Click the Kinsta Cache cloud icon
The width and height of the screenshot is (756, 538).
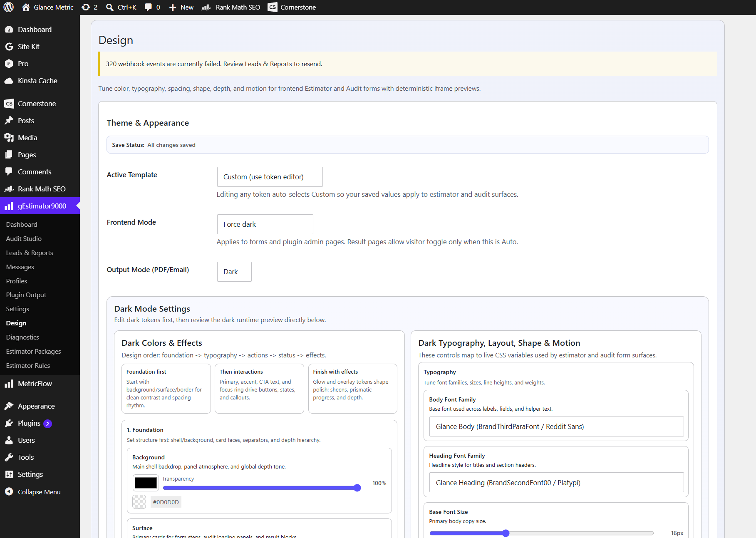9,81
